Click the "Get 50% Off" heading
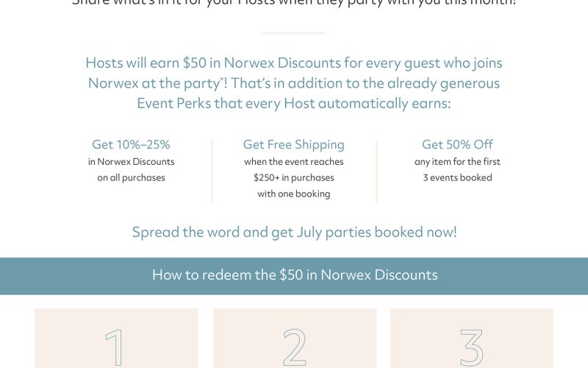 (x=457, y=144)
